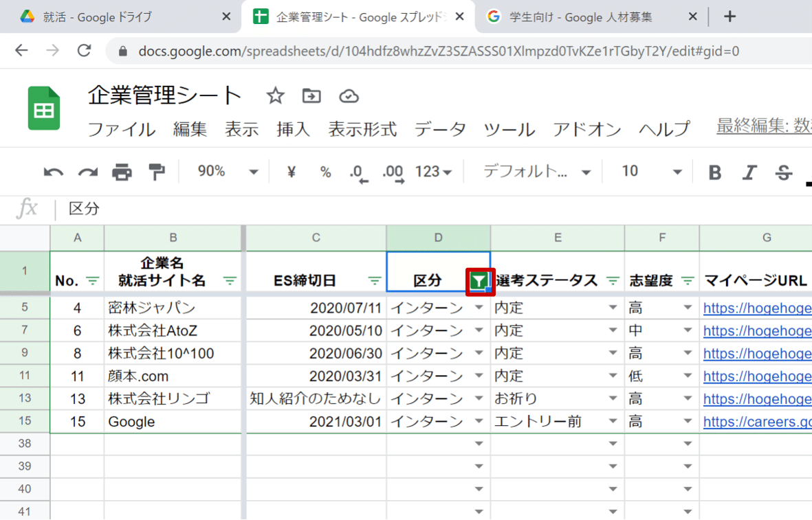
Task: Click the move to folder icon
Action: click(x=311, y=95)
